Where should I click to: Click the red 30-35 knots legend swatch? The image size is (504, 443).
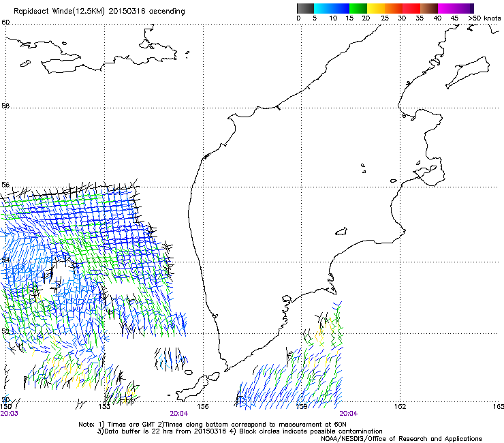pyautogui.click(x=411, y=8)
